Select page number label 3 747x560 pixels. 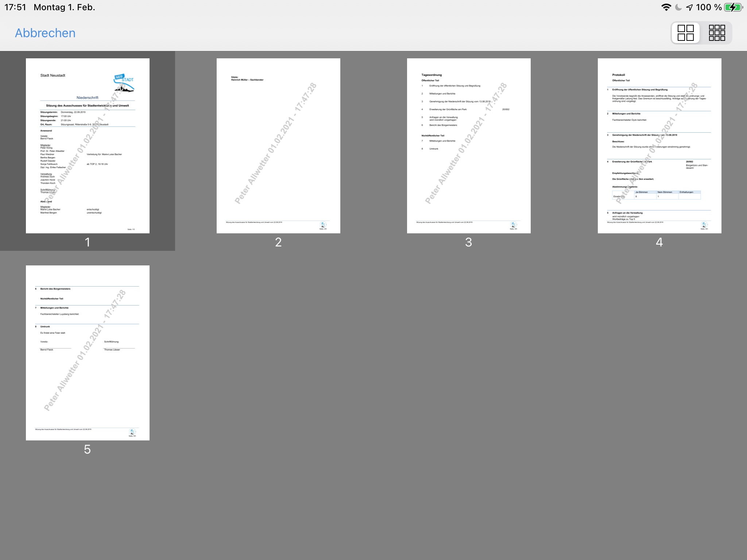[x=469, y=242]
